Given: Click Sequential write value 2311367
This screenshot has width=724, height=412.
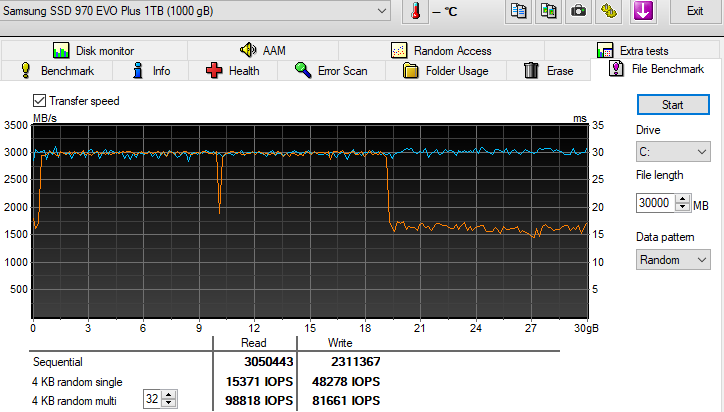Looking at the screenshot, I should [355, 362].
